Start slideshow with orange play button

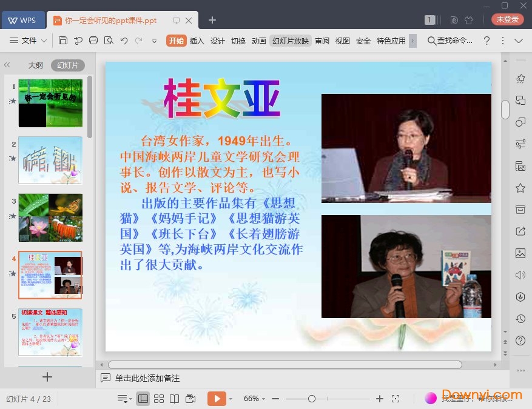[x=217, y=399]
